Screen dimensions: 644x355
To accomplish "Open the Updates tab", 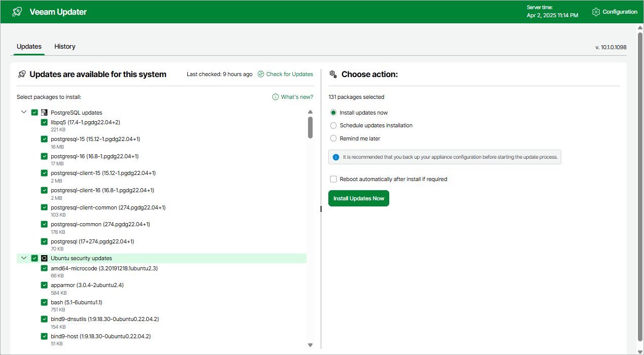I will click(x=29, y=47).
